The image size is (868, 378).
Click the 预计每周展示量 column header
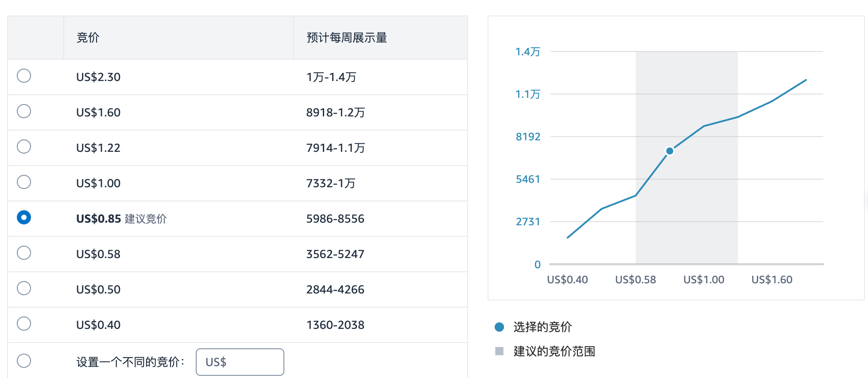tap(347, 38)
